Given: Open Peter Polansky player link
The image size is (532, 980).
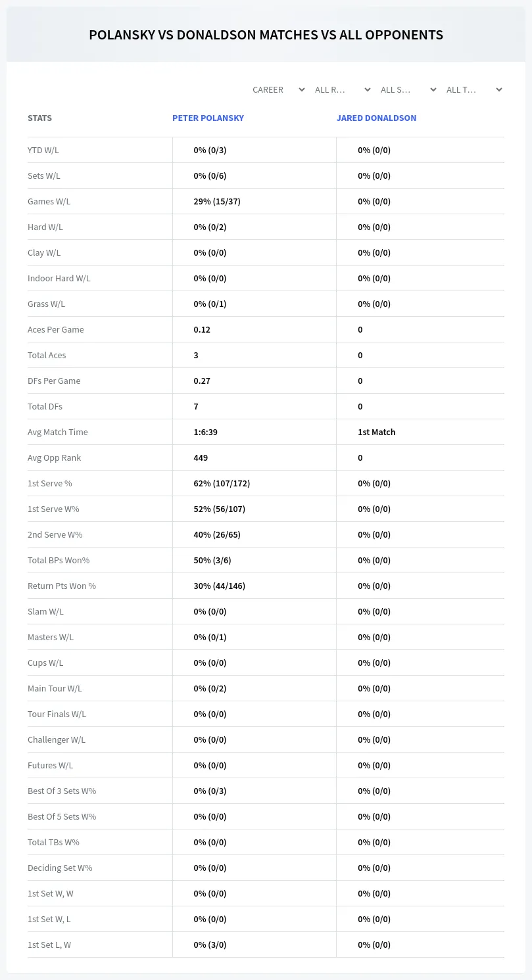Looking at the screenshot, I should click(x=208, y=118).
